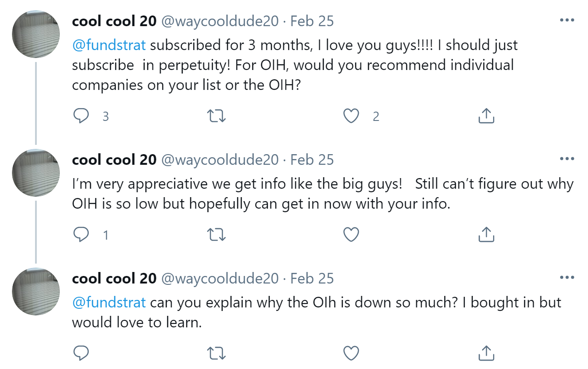Open @fundstrat mention in the last tweet
Viewport: 588px width, 369px height.
pos(109,303)
